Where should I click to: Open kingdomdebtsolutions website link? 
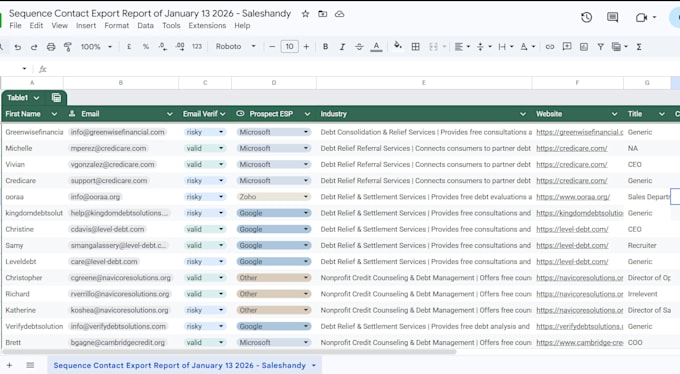pos(579,213)
